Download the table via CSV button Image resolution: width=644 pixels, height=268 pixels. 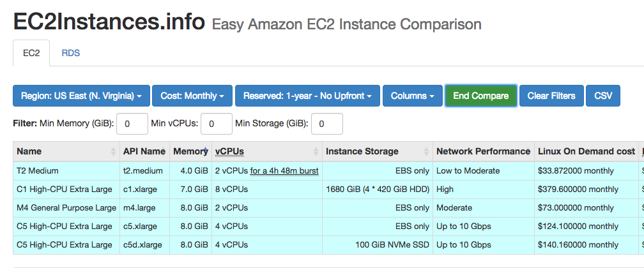pyautogui.click(x=603, y=96)
